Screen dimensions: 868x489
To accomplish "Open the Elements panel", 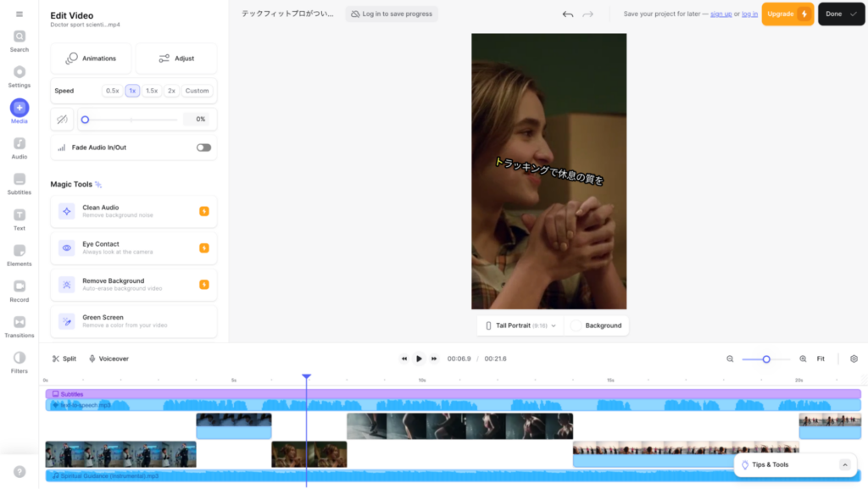I will [19, 257].
